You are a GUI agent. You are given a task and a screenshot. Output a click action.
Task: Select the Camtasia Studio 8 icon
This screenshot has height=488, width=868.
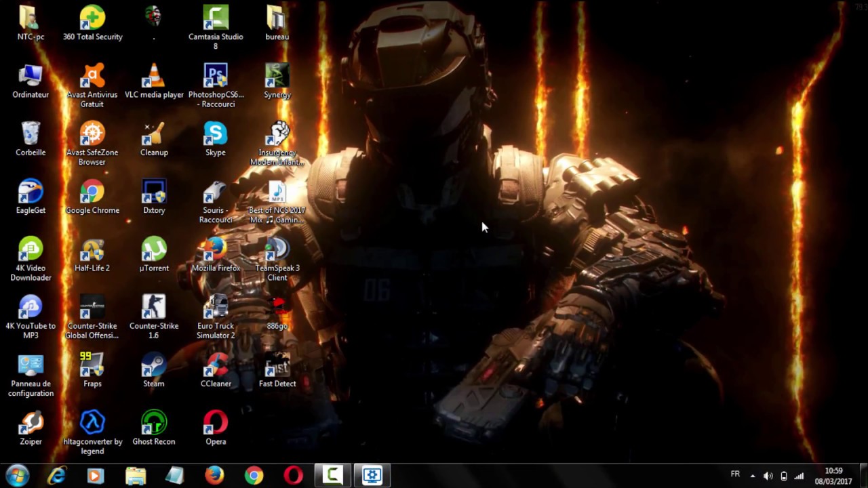[216, 18]
